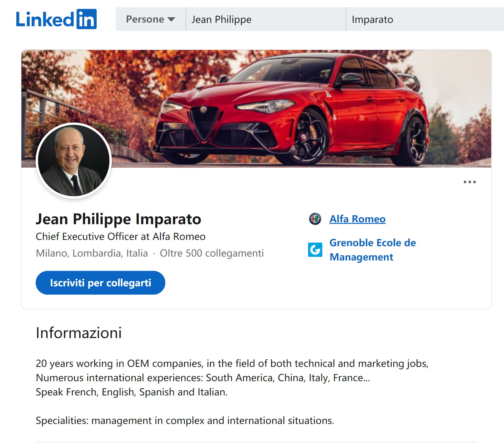
Task: Open the three-dot more options menu
Action: (470, 182)
